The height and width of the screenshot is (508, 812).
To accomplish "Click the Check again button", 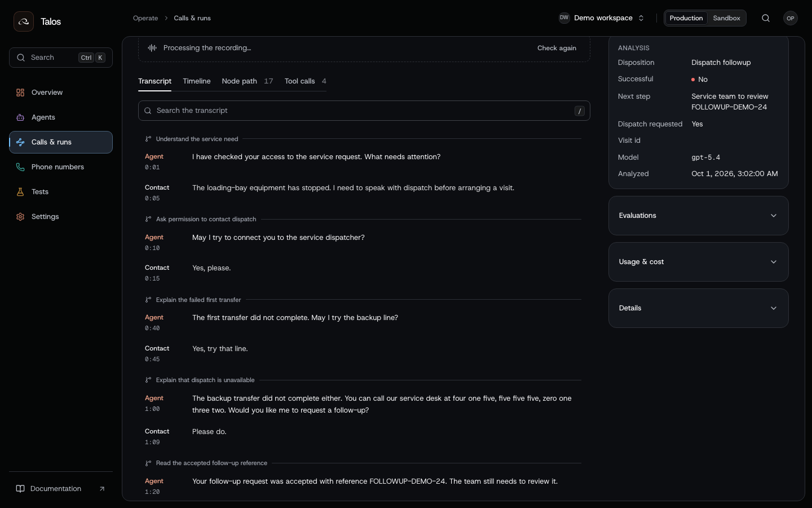I will point(557,48).
